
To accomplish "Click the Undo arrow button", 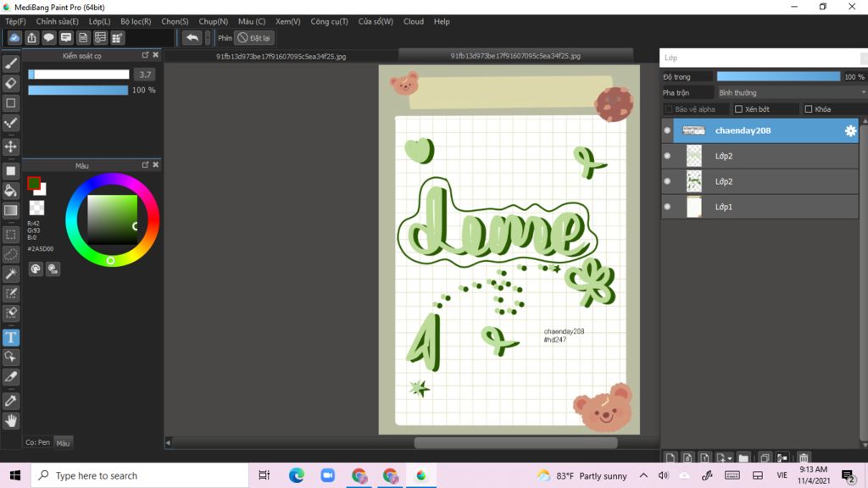I will [x=192, y=37].
